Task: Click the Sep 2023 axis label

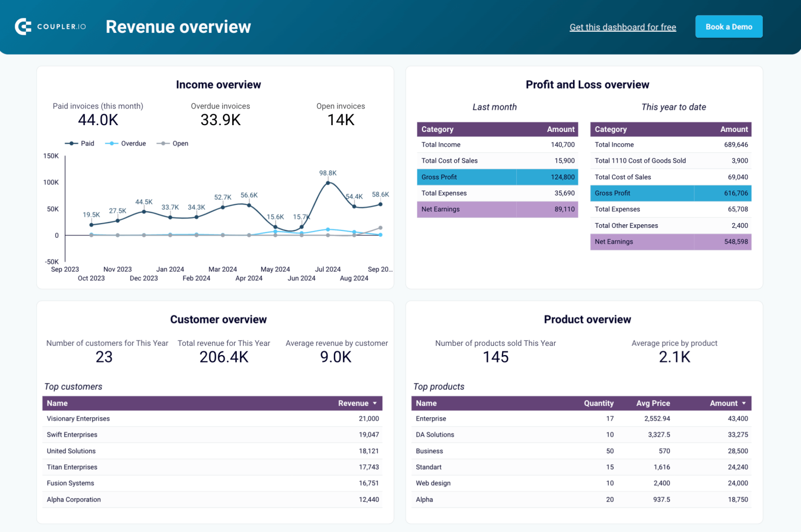Action: (65, 269)
